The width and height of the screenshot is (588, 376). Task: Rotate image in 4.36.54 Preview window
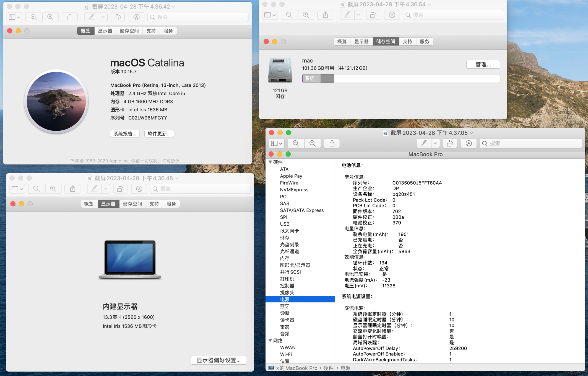tap(373, 15)
